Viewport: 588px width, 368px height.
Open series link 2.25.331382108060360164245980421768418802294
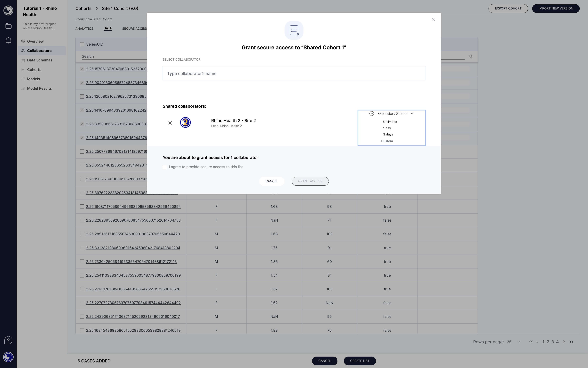click(x=133, y=248)
